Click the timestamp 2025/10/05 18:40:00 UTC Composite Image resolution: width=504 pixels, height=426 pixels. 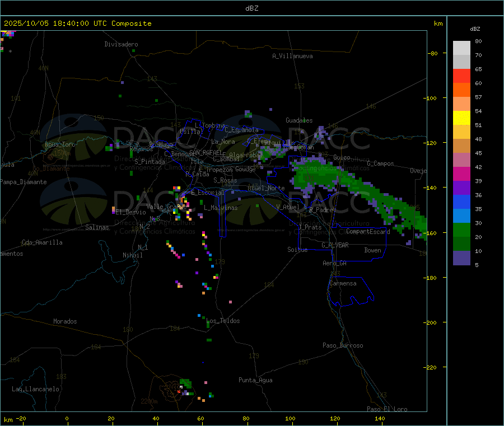coord(77,24)
